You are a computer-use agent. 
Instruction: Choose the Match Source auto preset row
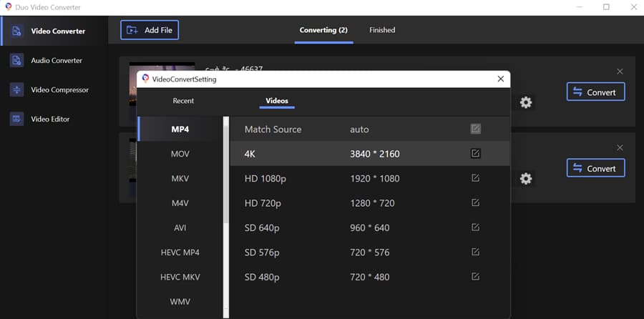[370, 129]
